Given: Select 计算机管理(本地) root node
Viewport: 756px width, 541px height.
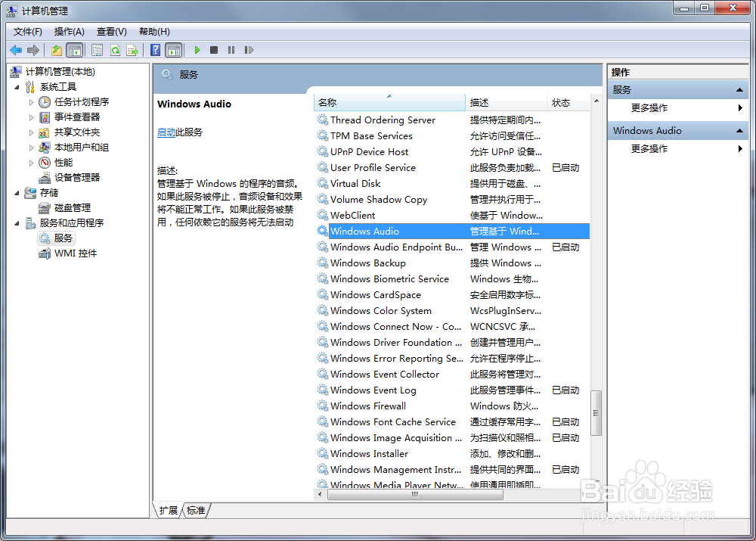Looking at the screenshot, I should pos(60,72).
